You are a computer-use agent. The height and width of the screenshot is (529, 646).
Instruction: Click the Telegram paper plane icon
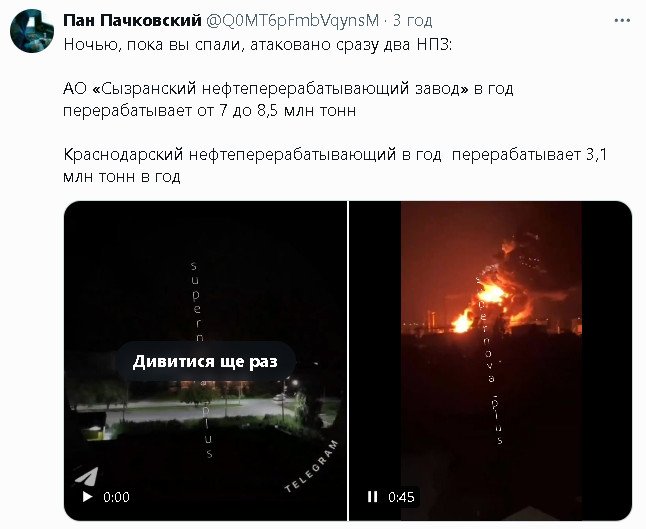coord(87,476)
